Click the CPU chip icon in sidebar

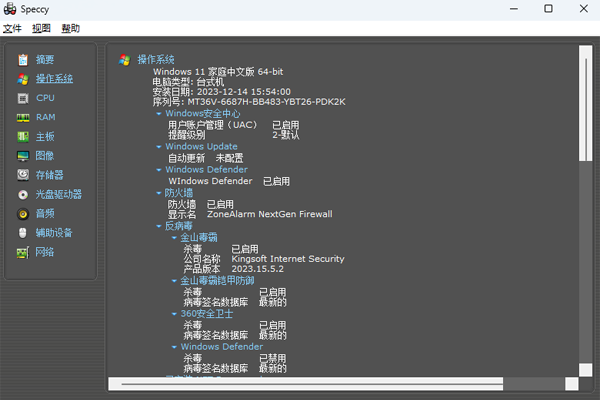pyautogui.click(x=23, y=98)
